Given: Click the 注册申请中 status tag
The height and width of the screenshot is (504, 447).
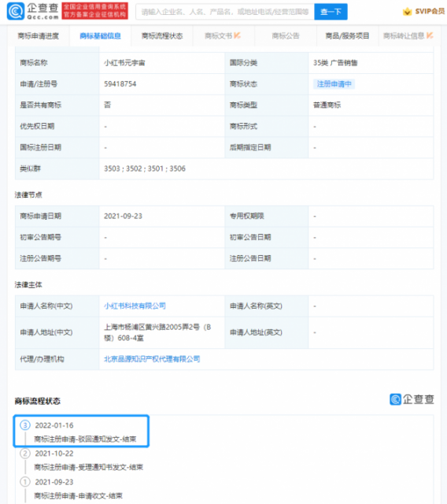Looking at the screenshot, I should [334, 84].
